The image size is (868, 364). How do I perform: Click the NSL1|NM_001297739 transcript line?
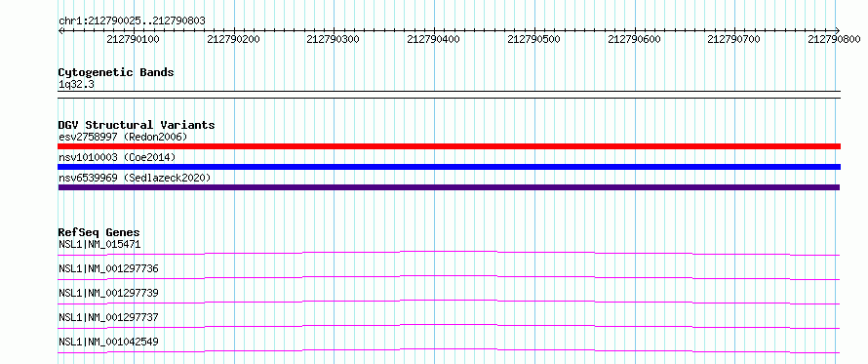click(x=449, y=302)
